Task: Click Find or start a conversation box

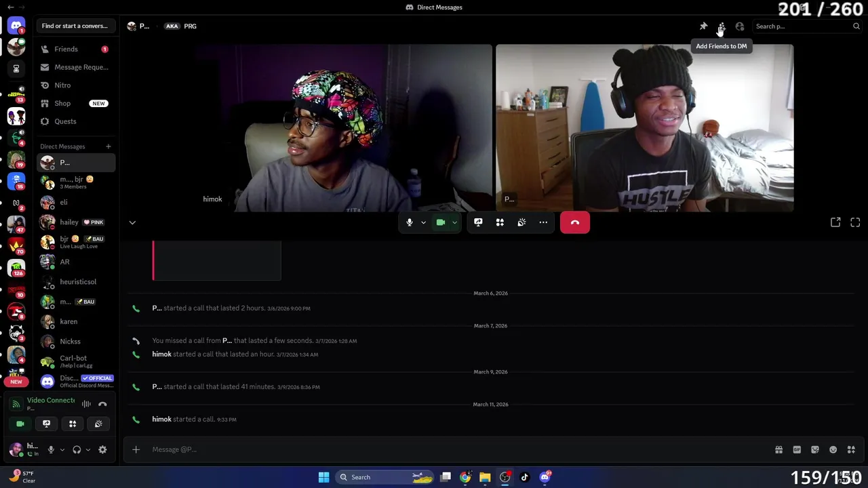Action: pyautogui.click(x=75, y=26)
